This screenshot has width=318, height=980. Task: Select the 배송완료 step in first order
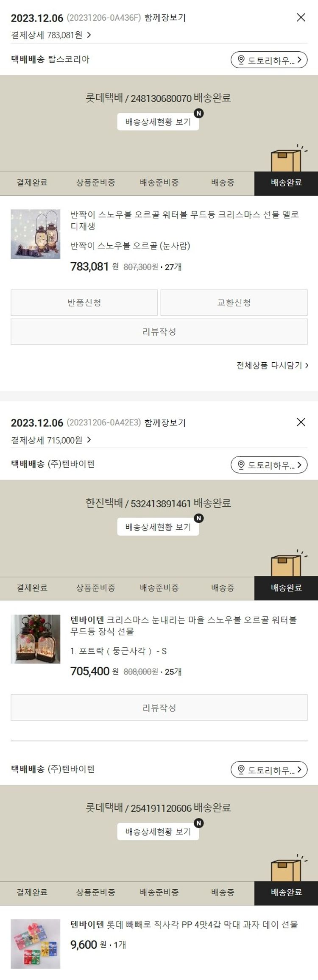pos(286,183)
